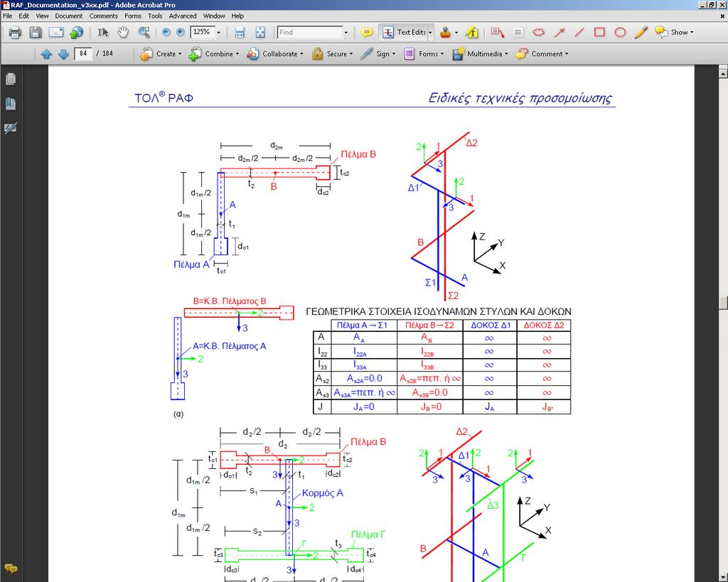Add a Sticky Note comment
The height and width of the screenshot is (582, 728).
367,33
